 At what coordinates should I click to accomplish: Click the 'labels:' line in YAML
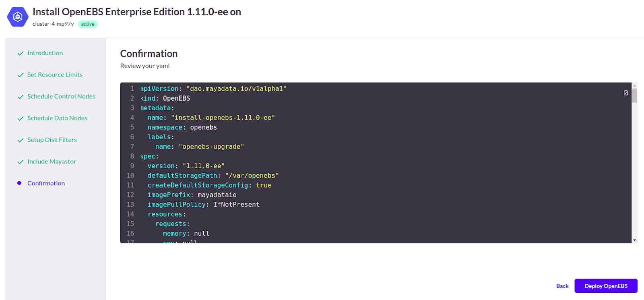(x=161, y=137)
